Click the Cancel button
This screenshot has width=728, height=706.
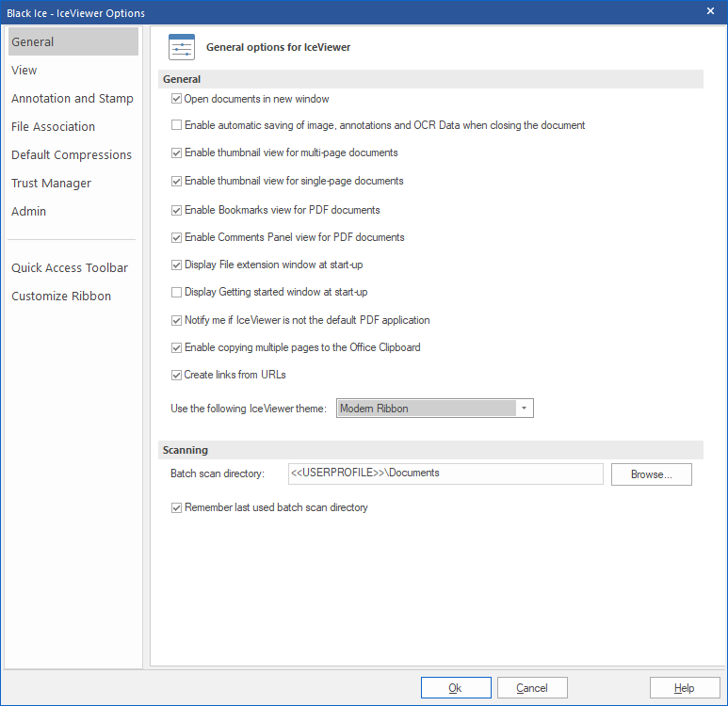[532, 687]
